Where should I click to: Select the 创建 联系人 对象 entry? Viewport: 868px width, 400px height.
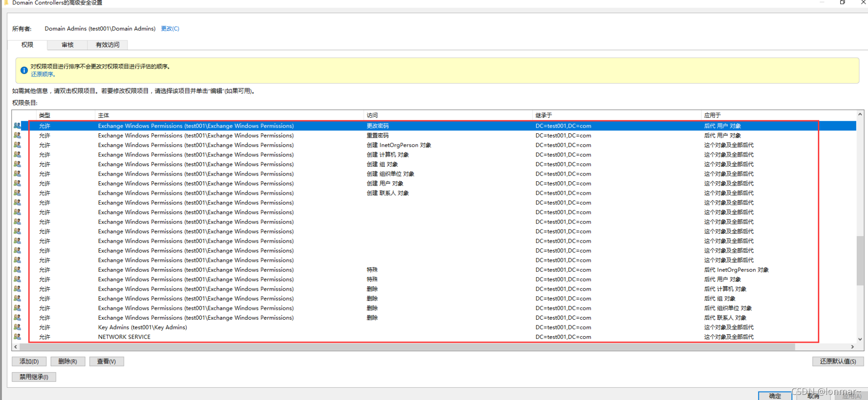(387, 193)
